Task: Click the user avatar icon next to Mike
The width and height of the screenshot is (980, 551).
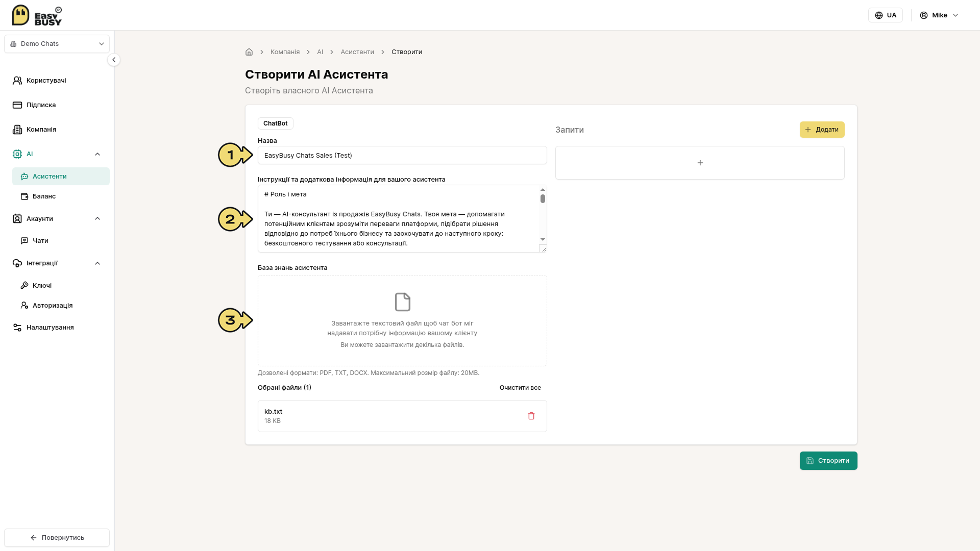Action: [924, 15]
